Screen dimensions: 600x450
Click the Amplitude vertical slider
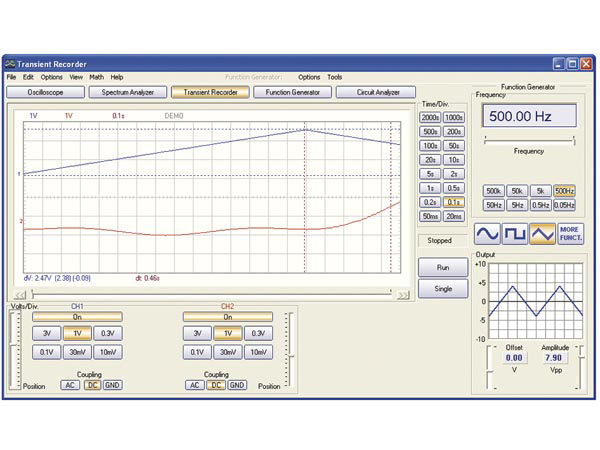pyautogui.click(x=579, y=367)
